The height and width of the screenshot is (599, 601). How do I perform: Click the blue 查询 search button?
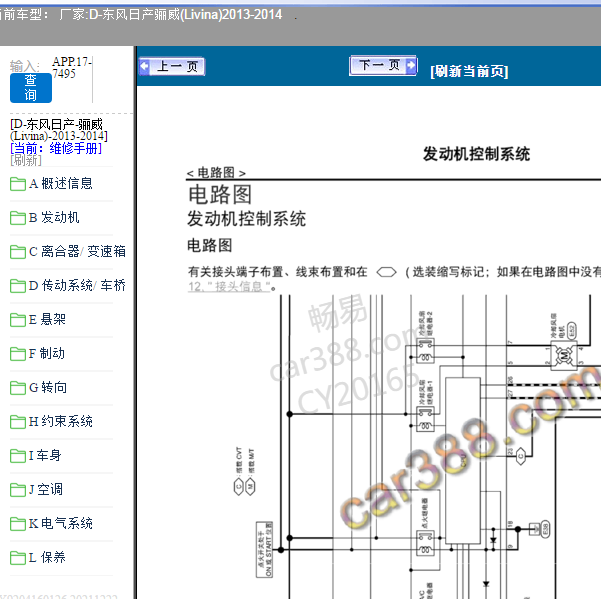coord(31,88)
